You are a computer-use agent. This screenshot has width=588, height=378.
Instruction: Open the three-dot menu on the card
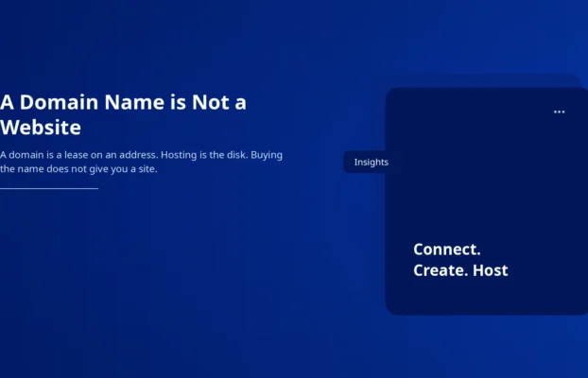pos(559,112)
